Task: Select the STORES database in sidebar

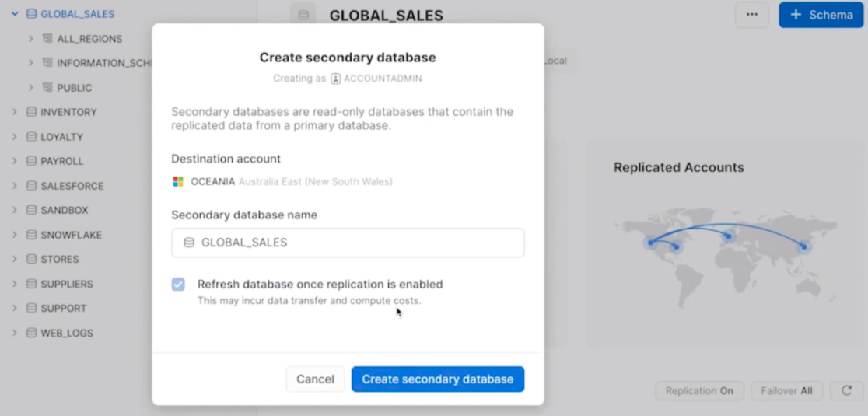Action: [x=59, y=259]
